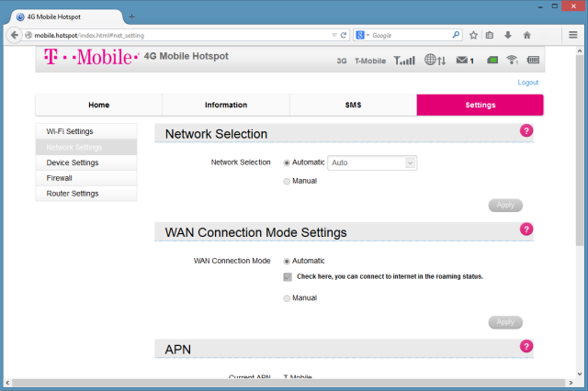
Task: Open the Information tab
Action: (x=226, y=105)
